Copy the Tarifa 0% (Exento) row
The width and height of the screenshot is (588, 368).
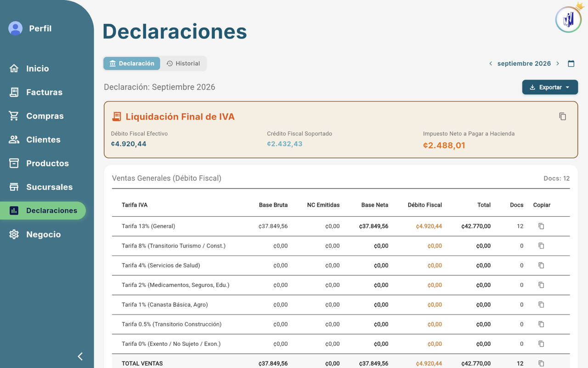point(541,344)
